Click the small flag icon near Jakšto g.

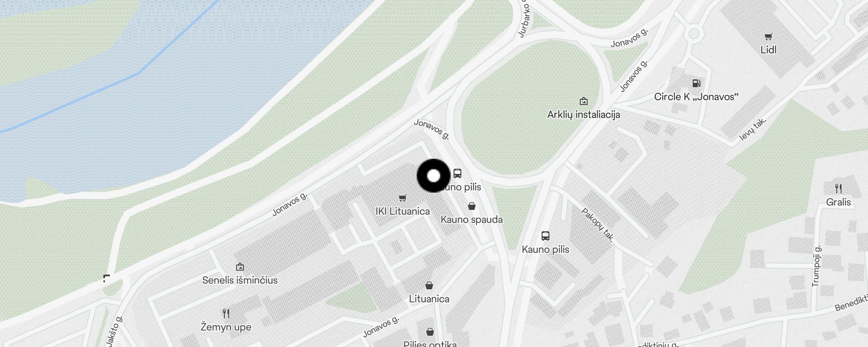[x=106, y=278]
